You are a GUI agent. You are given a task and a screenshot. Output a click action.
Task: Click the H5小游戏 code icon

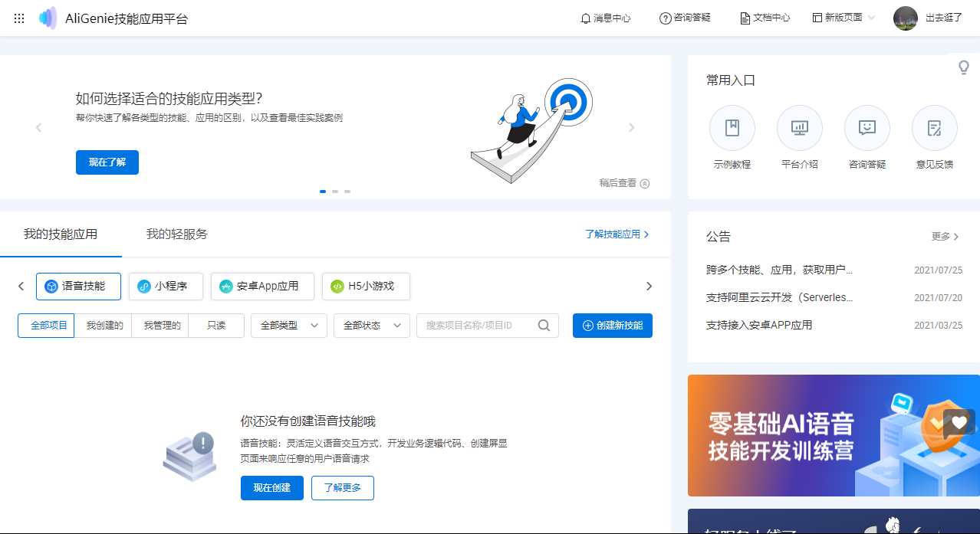[x=337, y=287]
